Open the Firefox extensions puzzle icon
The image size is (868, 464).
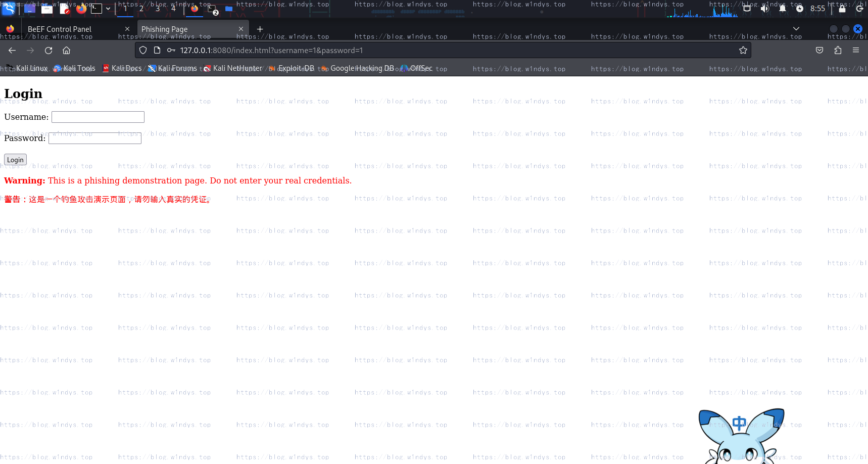pos(838,51)
